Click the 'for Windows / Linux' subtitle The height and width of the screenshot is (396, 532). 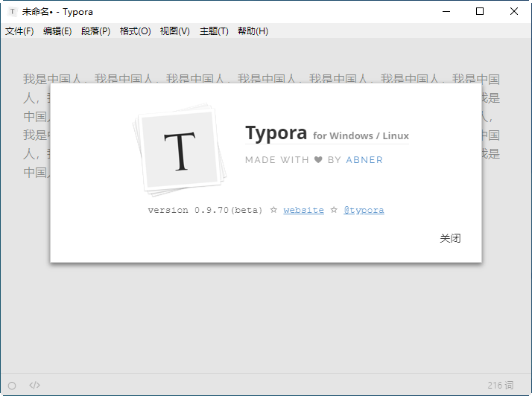(361, 135)
